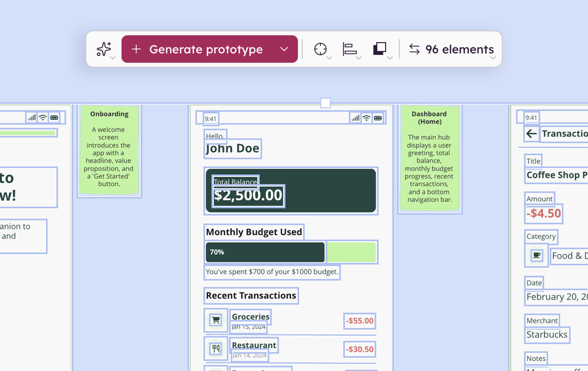
Task: Click the signal bars icon on the leftmost frame
Action: [x=31, y=117]
